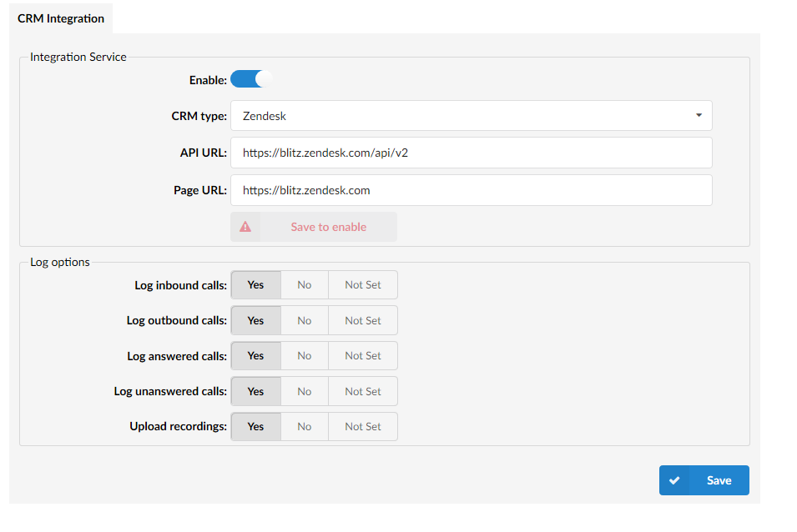Set Upload recordings to No
The image size is (797, 532).
point(304,427)
